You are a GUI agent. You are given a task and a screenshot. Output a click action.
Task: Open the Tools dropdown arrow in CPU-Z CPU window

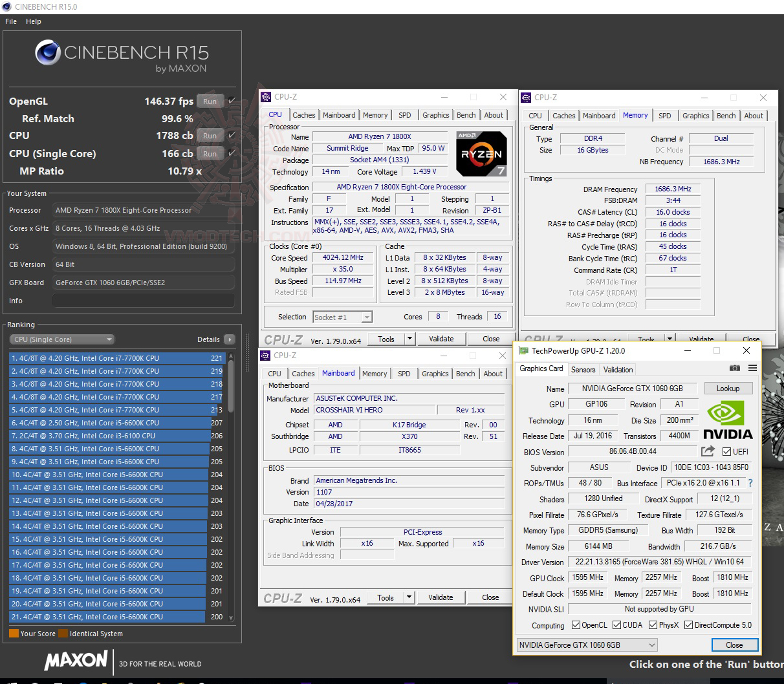409,339
